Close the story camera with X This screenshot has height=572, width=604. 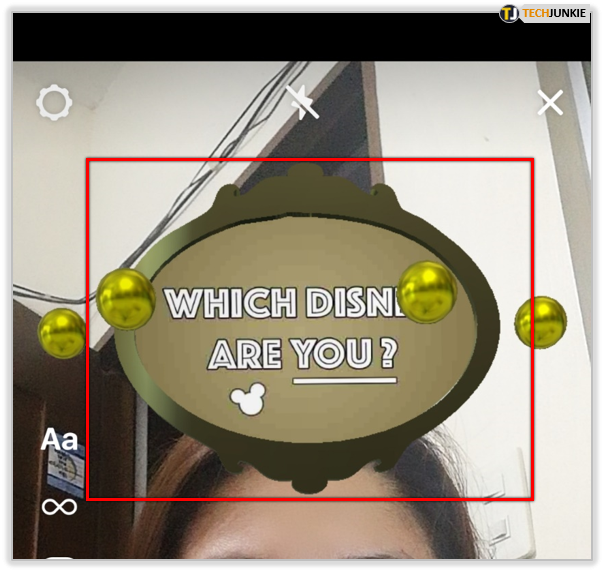click(550, 102)
